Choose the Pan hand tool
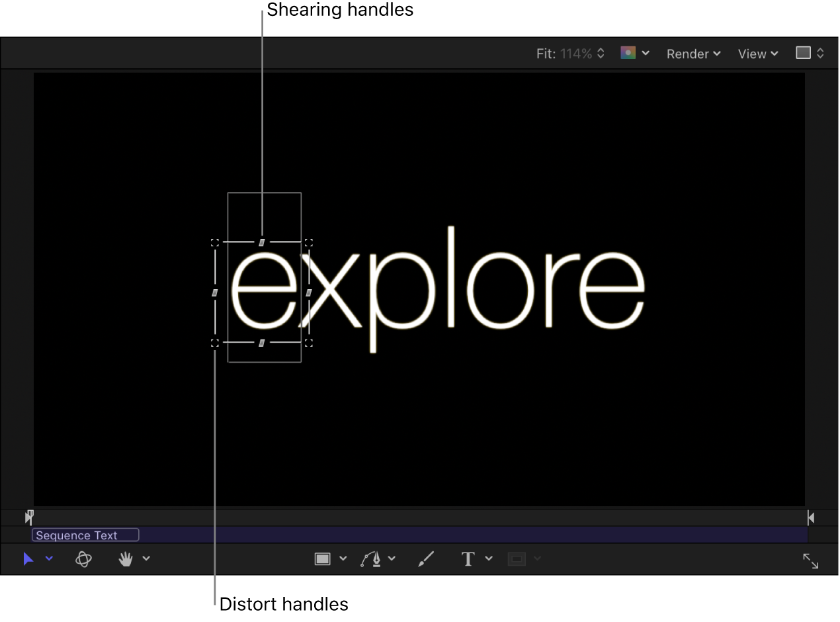This screenshot has width=840, height=622. 126,559
